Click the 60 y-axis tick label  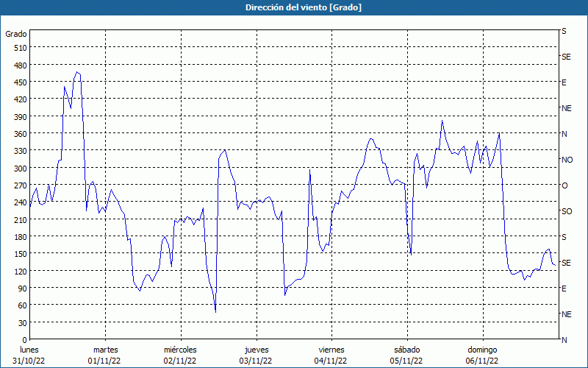click(x=23, y=305)
